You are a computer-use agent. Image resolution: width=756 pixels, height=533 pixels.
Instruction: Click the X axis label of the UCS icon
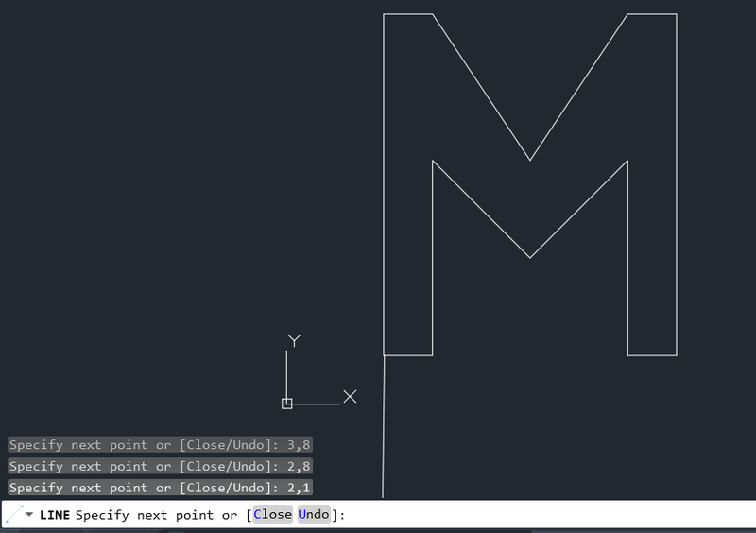(x=350, y=397)
